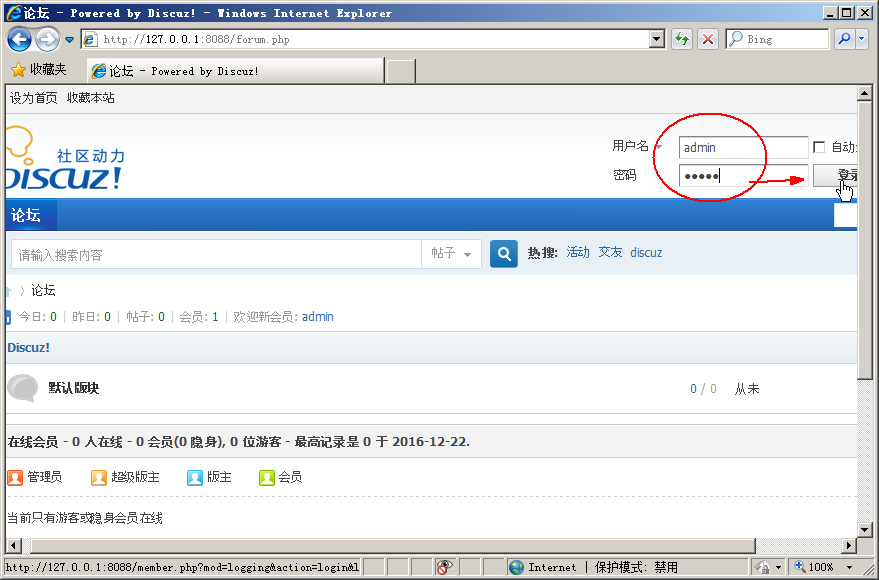Click the 在线会员 statistics heading
This screenshot has height=580, width=879.
(239, 442)
